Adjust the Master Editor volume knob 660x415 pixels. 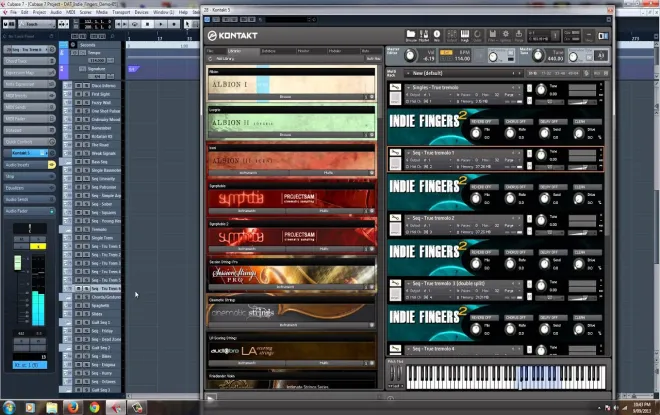point(410,55)
